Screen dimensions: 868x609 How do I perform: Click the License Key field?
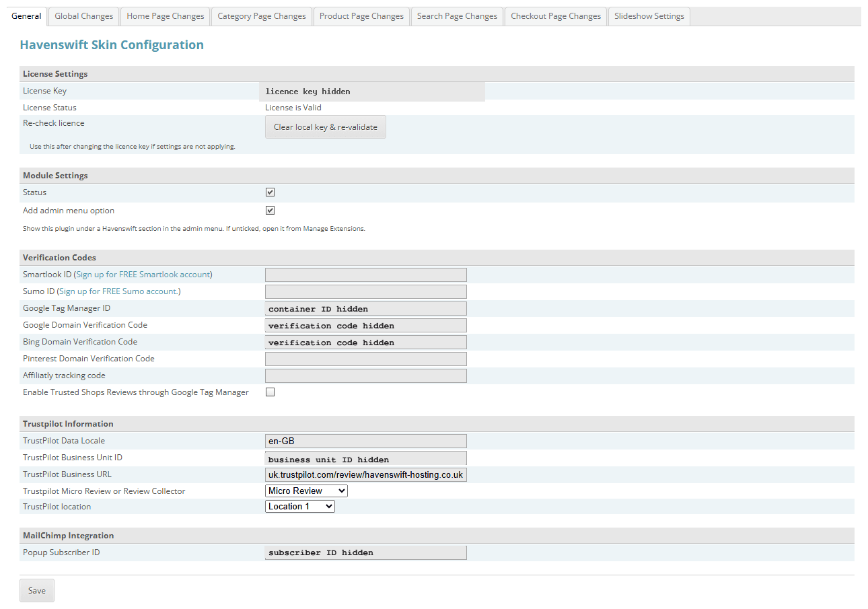pyautogui.click(x=372, y=92)
